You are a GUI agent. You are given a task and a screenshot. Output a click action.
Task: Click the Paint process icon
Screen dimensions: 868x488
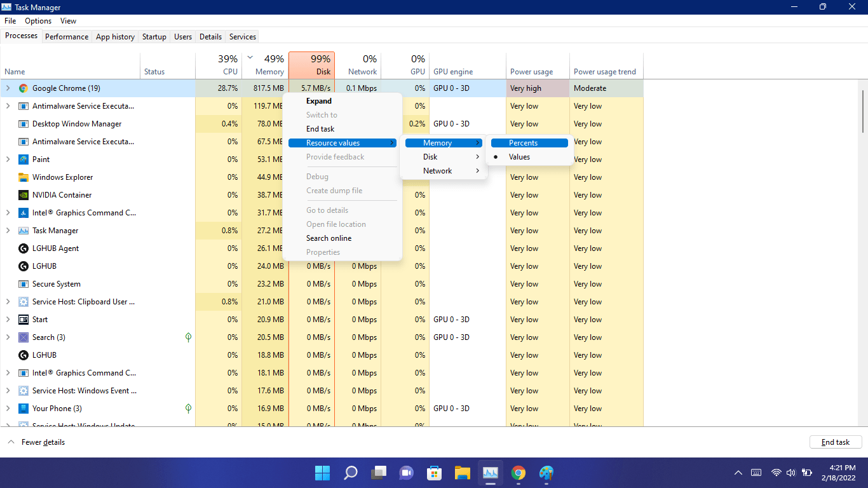pyautogui.click(x=24, y=159)
